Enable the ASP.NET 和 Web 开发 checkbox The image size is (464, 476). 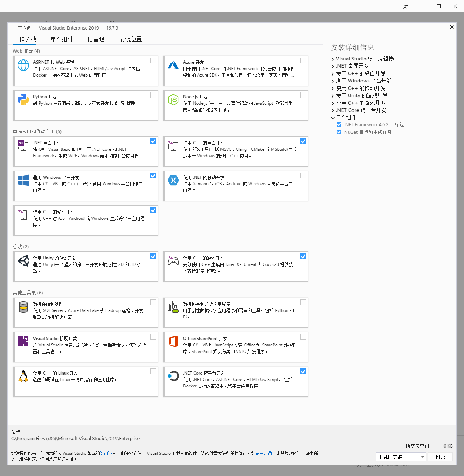point(153,60)
